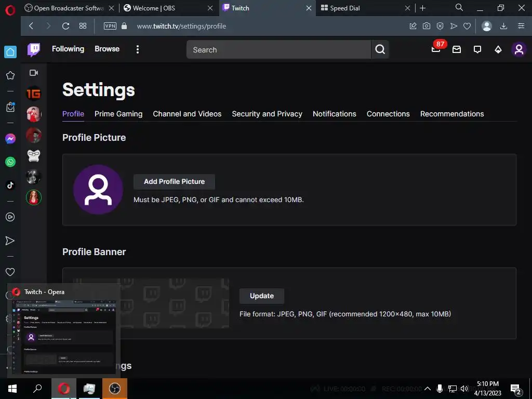
Task: Take a snapshot with the camera icon
Action: pos(427,26)
